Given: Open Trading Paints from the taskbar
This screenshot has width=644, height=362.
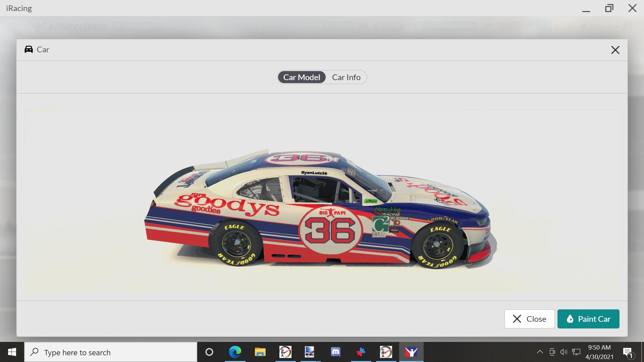Looking at the screenshot, I should [361, 352].
